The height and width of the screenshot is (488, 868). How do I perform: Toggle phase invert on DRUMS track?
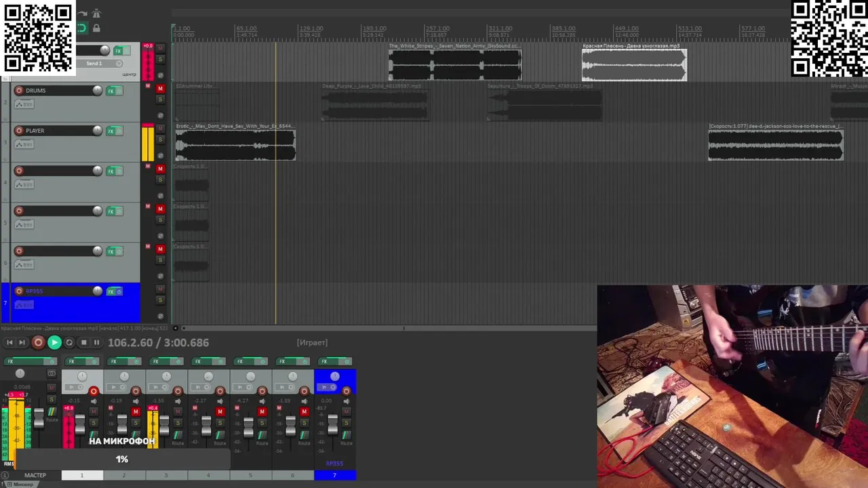tap(161, 115)
